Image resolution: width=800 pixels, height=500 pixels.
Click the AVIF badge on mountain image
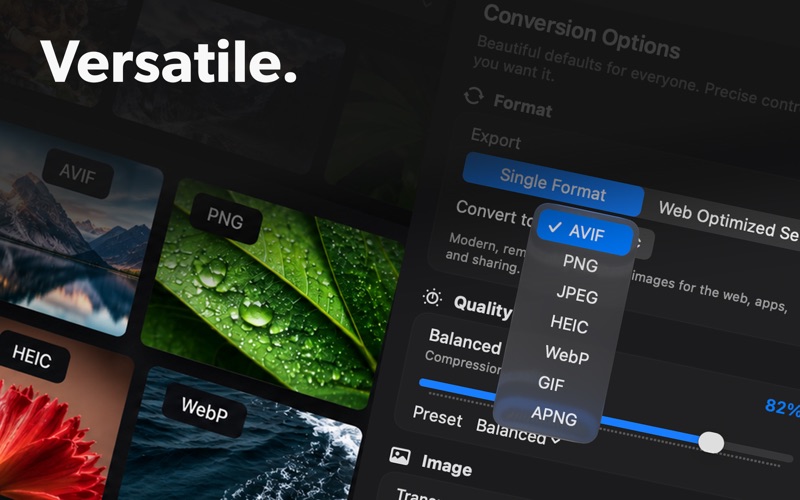point(78,174)
